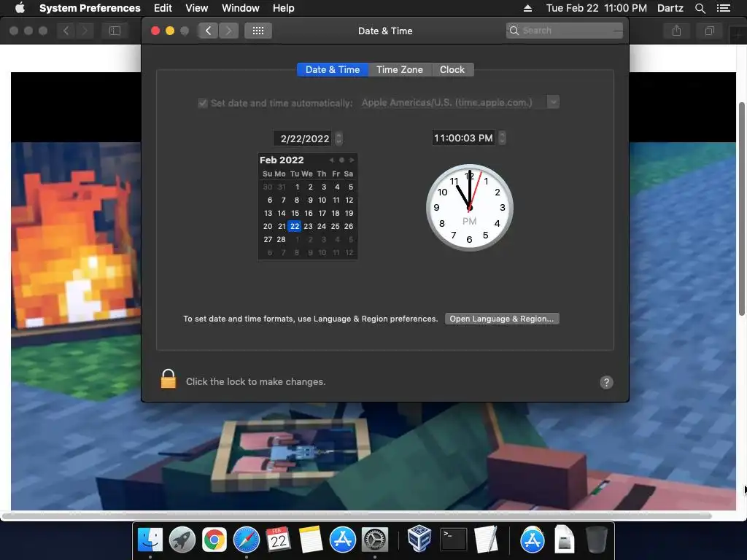Click the Dartz user menu
This screenshot has height=560, width=747.
pyautogui.click(x=670, y=8)
